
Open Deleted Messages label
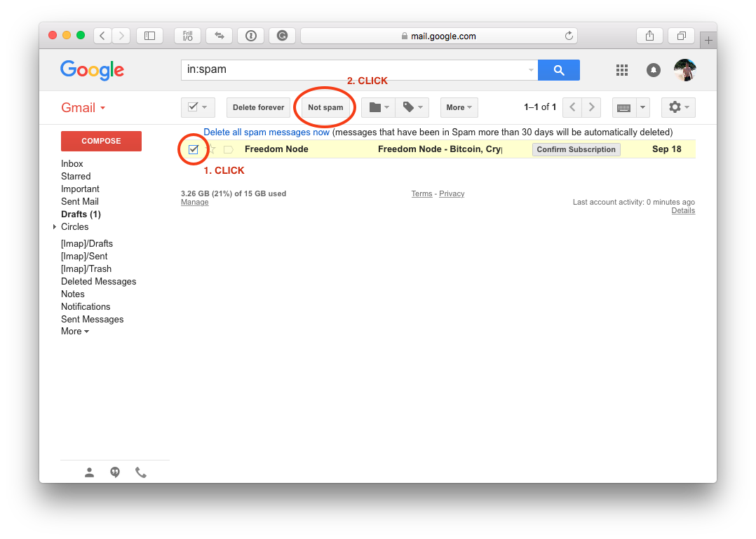click(x=98, y=281)
